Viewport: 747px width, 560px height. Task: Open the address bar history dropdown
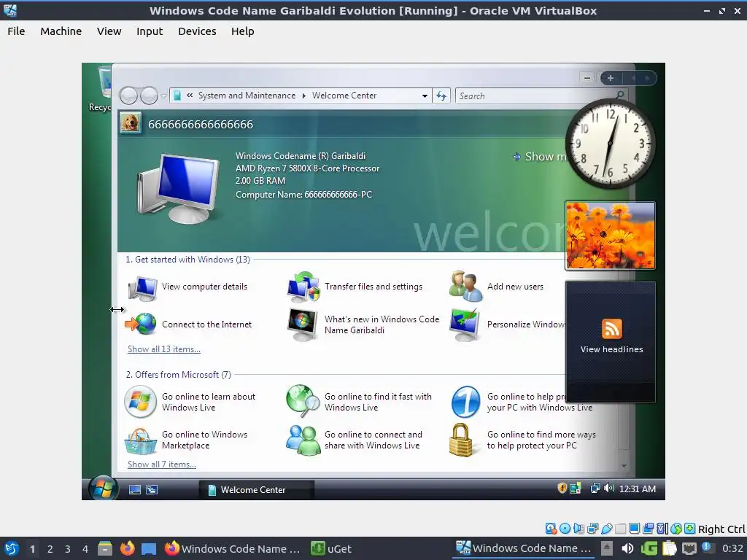(x=425, y=96)
